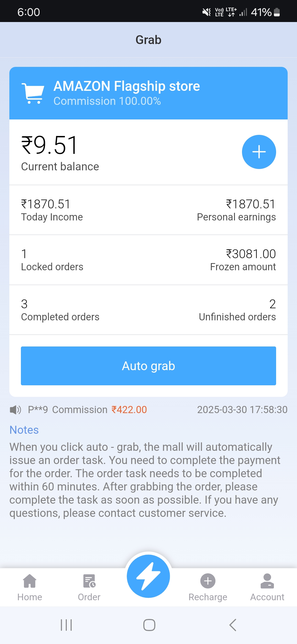Tap the Frozen amount ₹3081.00
The height and width of the screenshot is (644, 297).
pos(251,254)
